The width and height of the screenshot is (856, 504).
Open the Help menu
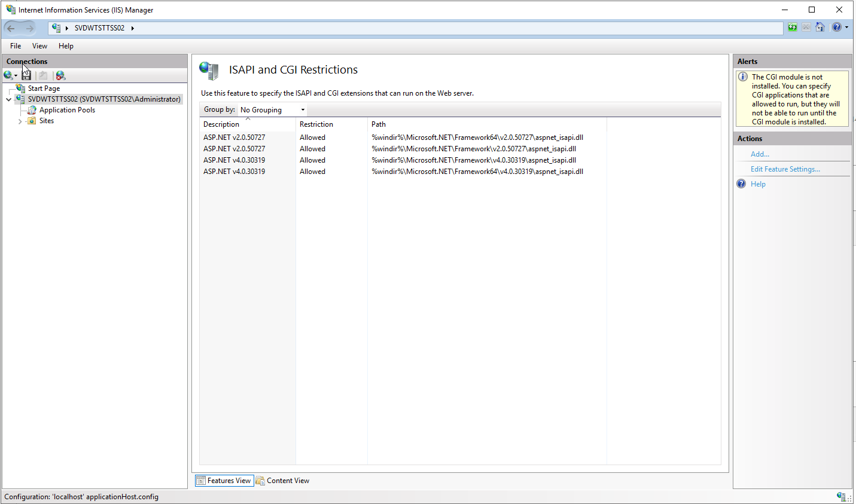coord(66,46)
